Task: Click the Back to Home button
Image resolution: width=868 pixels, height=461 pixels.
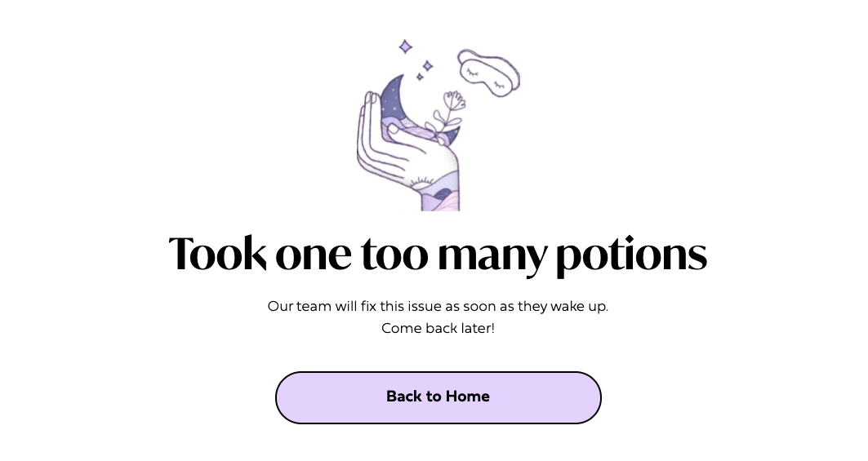Action: pos(438,397)
